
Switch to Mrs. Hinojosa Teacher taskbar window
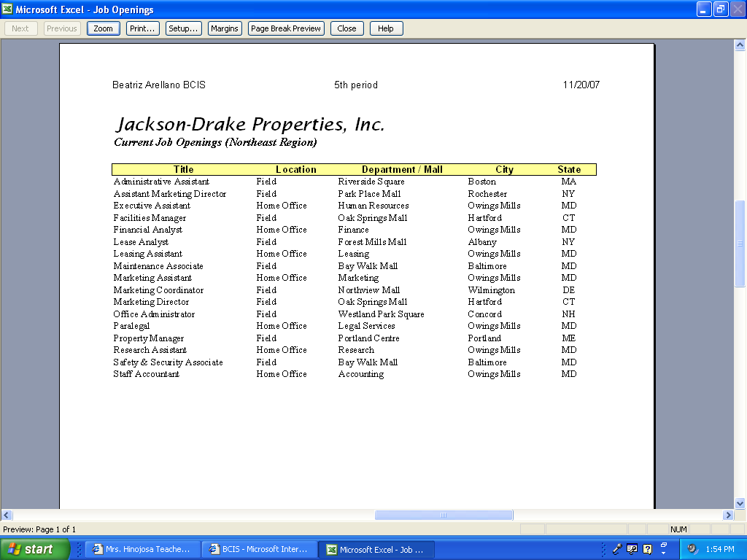point(143,549)
